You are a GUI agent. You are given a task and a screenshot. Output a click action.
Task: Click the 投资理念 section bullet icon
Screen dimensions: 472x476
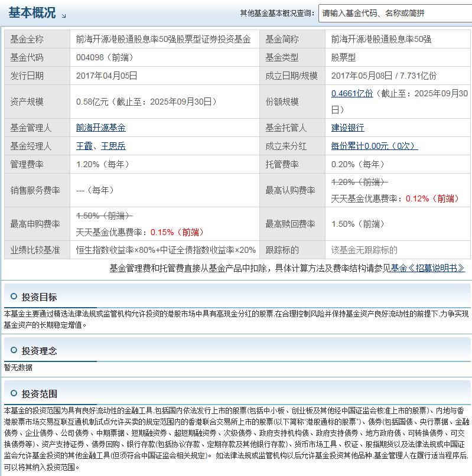[14, 350]
